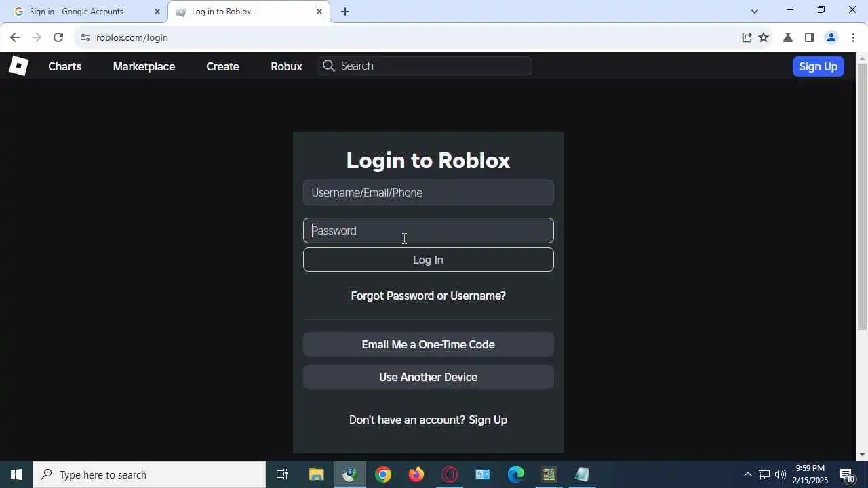The width and height of the screenshot is (868, 488).
Task: Open a new browser tab
Action: [x=345, y=12]
